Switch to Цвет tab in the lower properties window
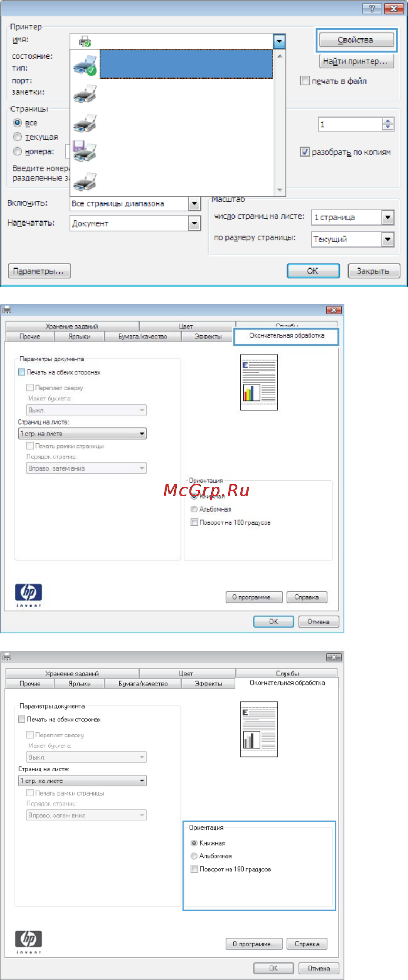The width and height of the screenshot is (408, 980). pyautogui.click(x=187, y=673)
